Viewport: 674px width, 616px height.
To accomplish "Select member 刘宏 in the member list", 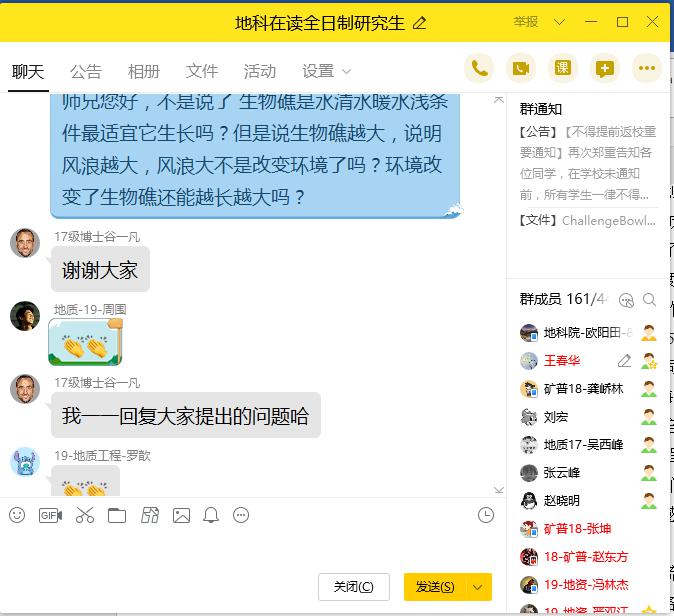I will tap(556, 417).
